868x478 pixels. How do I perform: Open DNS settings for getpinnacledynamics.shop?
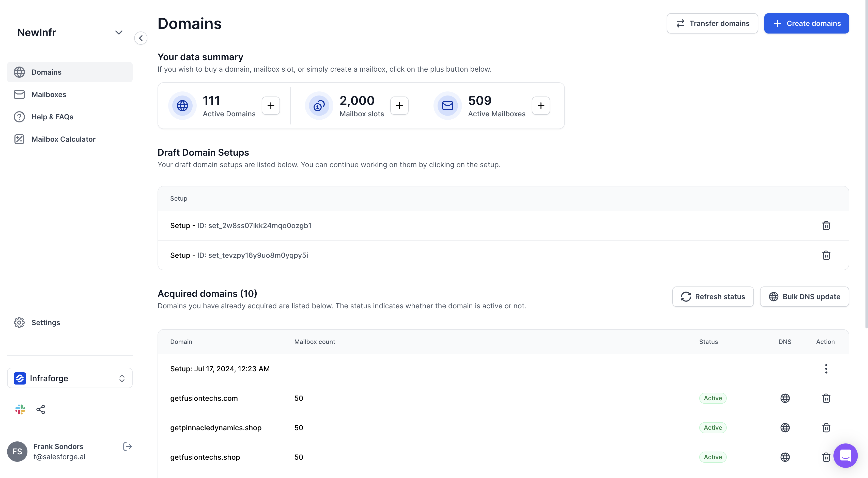(785, 427)
